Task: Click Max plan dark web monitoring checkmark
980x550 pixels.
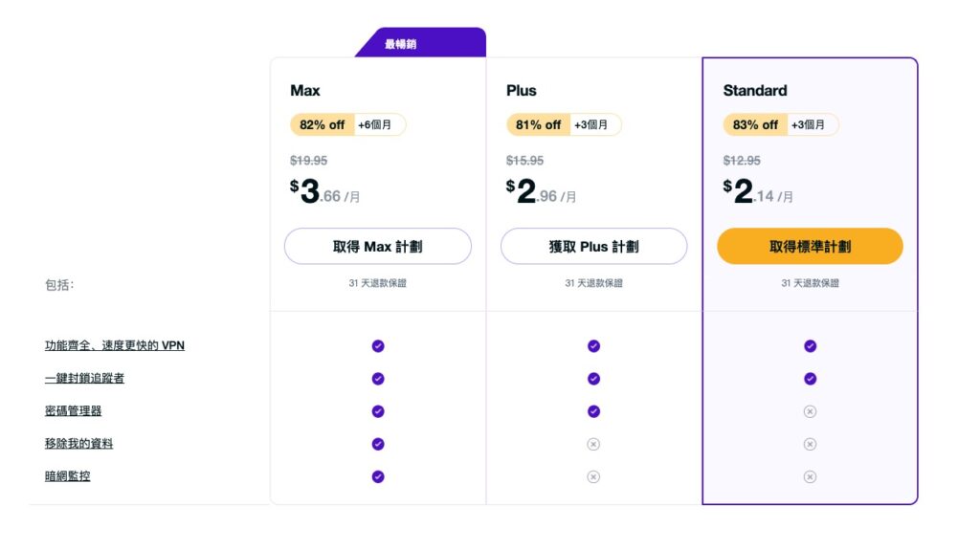Action: coord(378,476)
